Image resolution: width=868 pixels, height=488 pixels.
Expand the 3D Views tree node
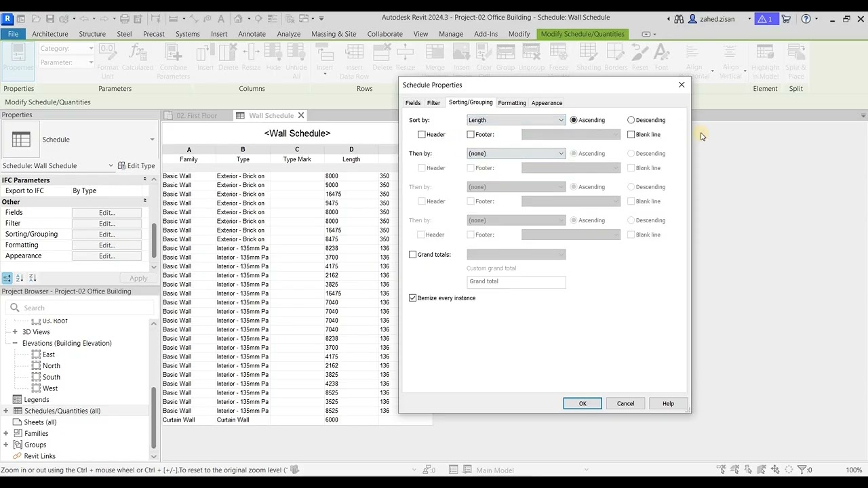[x=15, y=331]
